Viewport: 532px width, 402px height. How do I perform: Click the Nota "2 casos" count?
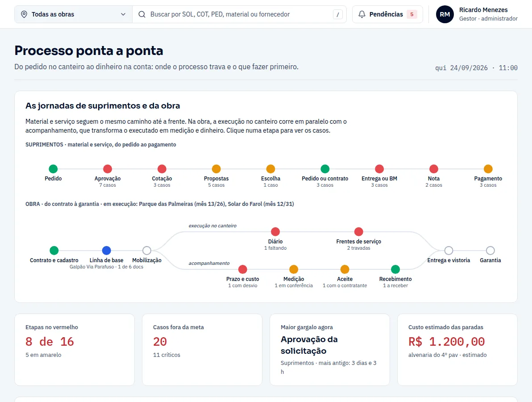(x=434, y=185)
